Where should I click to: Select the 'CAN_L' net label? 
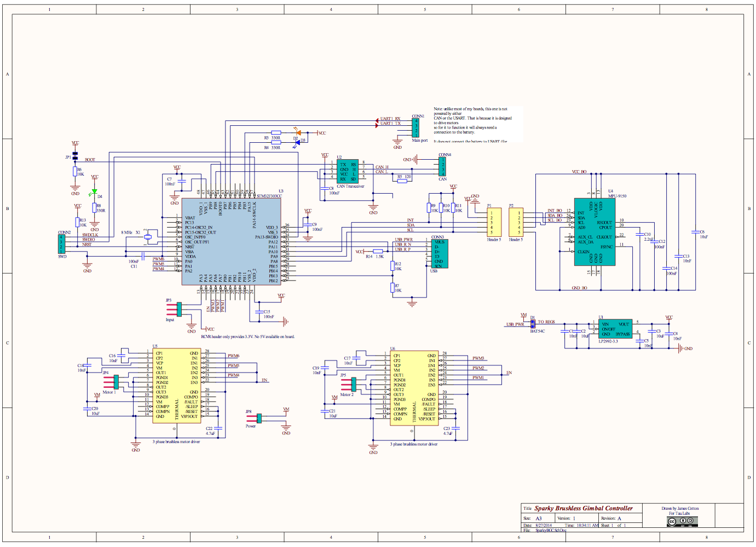pos(382,172)
